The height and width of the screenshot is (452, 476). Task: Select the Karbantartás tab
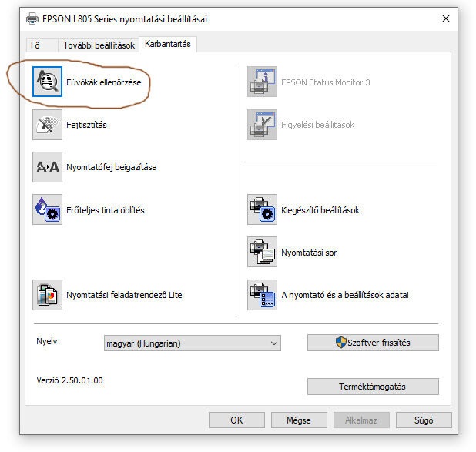click(168, 44)
